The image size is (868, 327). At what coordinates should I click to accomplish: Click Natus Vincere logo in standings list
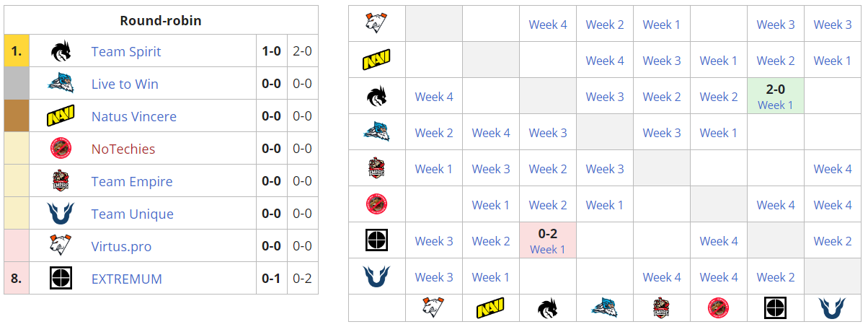(x=61, y=116)
